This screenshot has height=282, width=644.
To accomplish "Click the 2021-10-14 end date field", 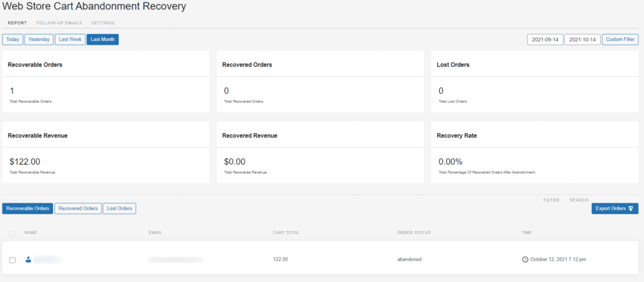I will click(582, 40).
